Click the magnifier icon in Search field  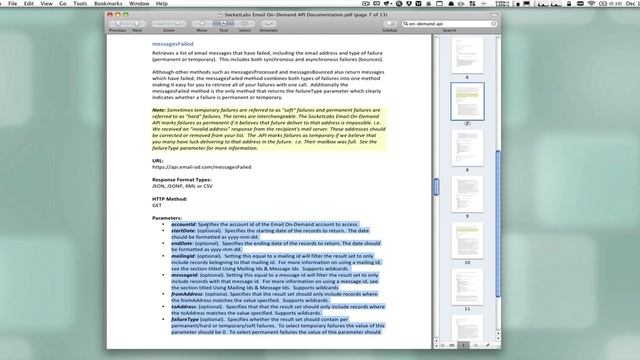click(x=406, y=24)
